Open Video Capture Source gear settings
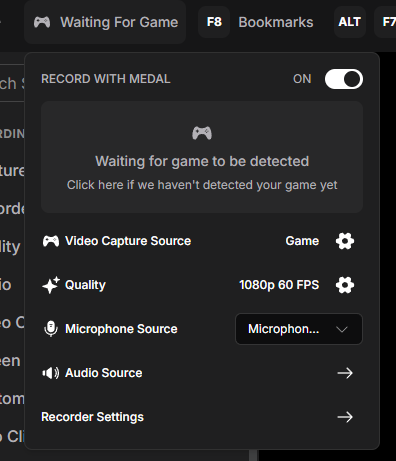The height and width of the screenshot is (461, 396). pyautogui.click(x=345, y=241)
